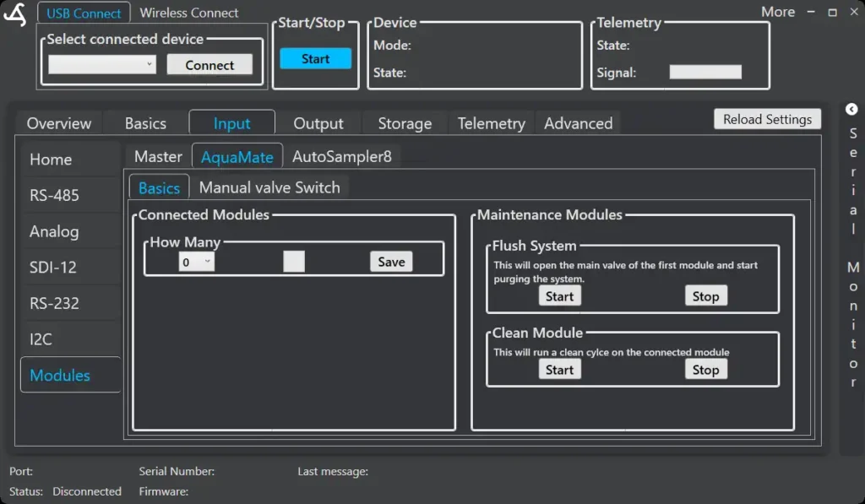Switch to Wireless Connect tab

(x=188, y=13)
